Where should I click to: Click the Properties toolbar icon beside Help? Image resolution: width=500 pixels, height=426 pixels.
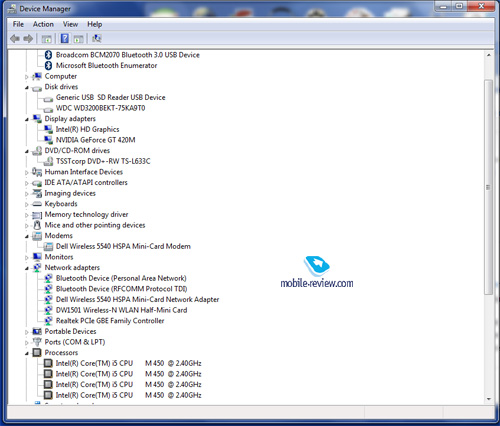point(78,39)
